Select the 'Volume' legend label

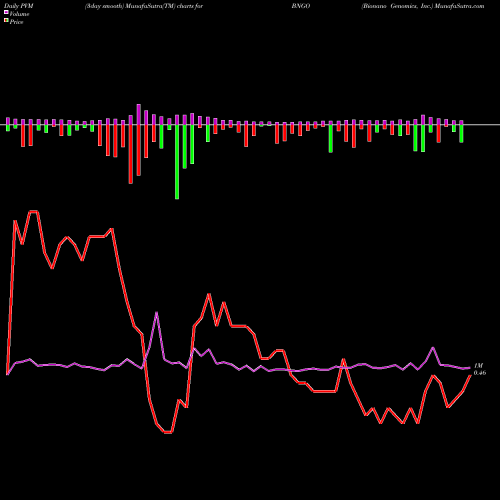[19, 14]
